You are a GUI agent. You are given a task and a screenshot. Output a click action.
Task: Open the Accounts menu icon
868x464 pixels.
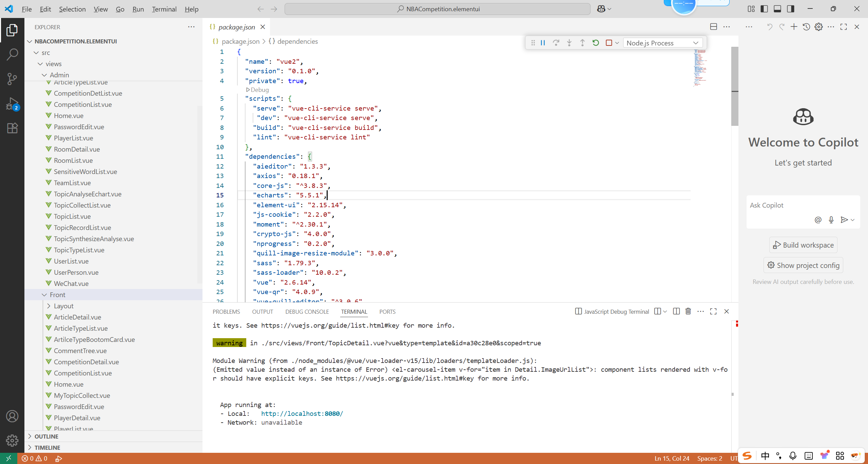(x=12, y=416)
